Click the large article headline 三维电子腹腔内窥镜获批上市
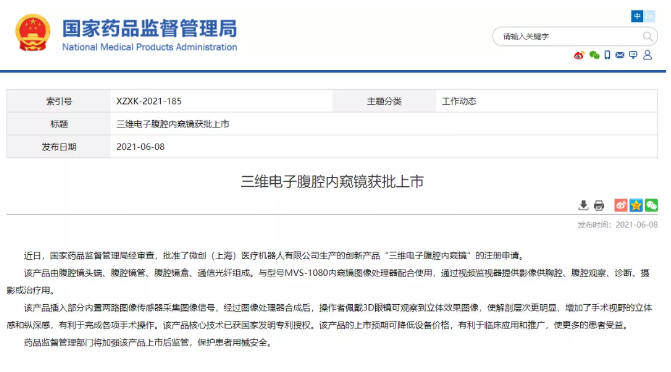Image resolution: width=671 pixels, height=372 pixels. point(332,182)
